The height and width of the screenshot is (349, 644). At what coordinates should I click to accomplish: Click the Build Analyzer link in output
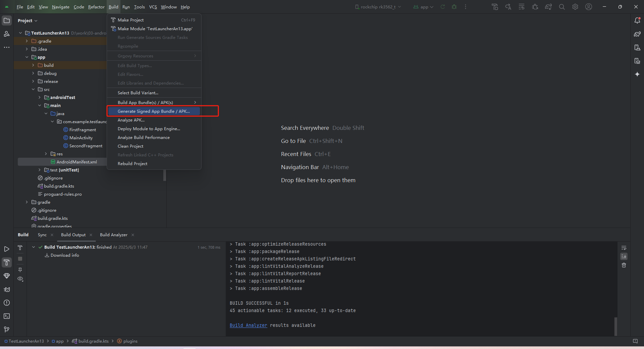[x=248, y=325]
